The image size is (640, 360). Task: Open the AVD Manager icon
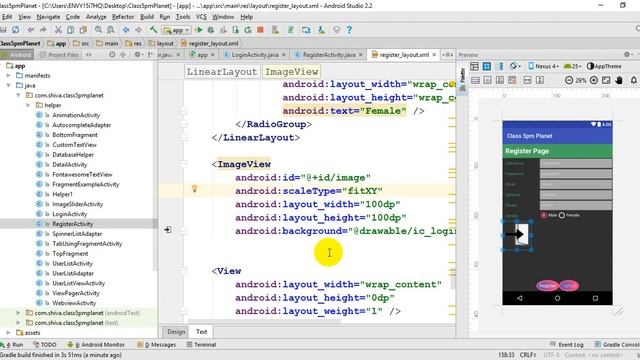(x=306, y=30)
